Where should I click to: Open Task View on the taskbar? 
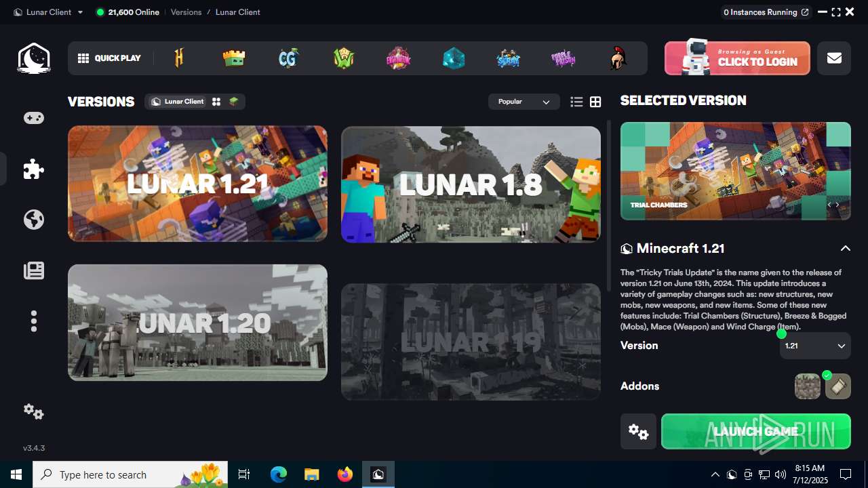(x=244, y=474)
